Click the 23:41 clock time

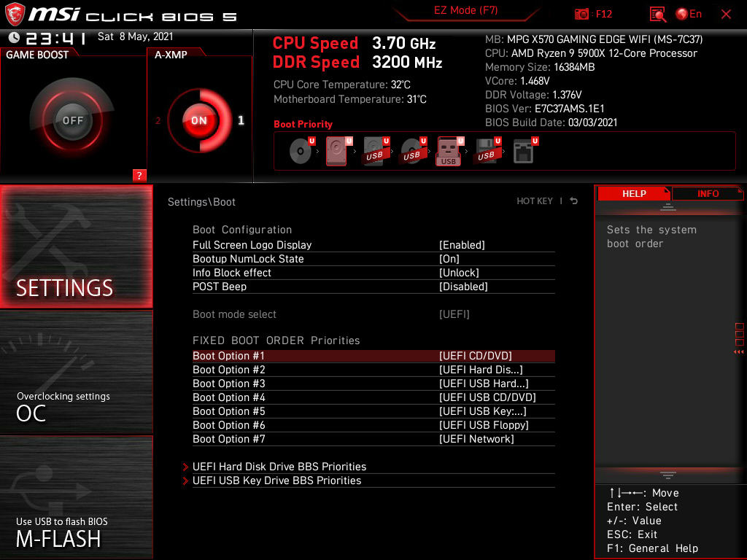point(55,38)
